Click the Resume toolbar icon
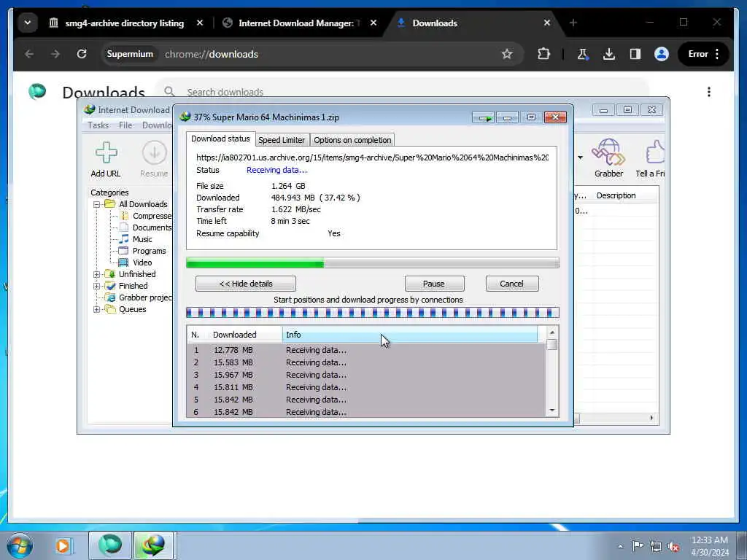 (x=154, y=153)
